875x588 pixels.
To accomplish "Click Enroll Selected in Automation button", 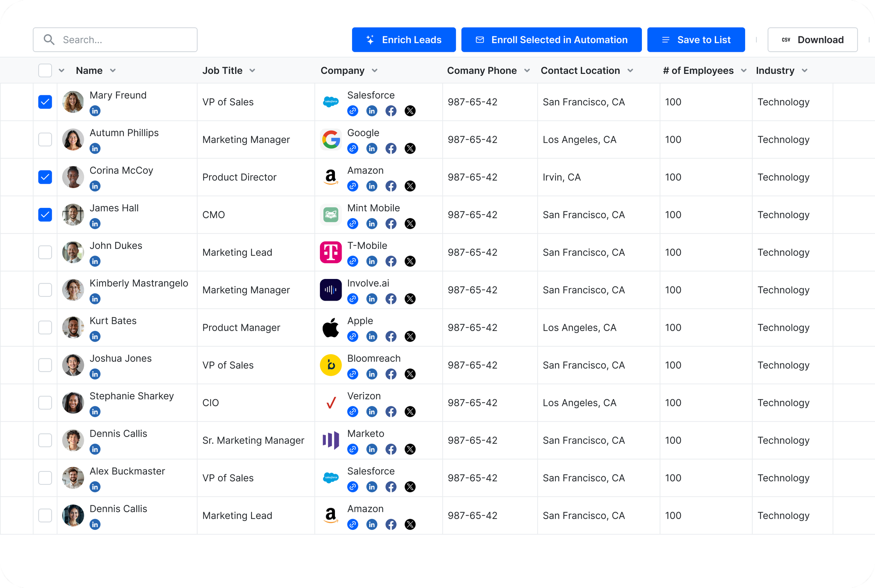I will click(552, 40).
